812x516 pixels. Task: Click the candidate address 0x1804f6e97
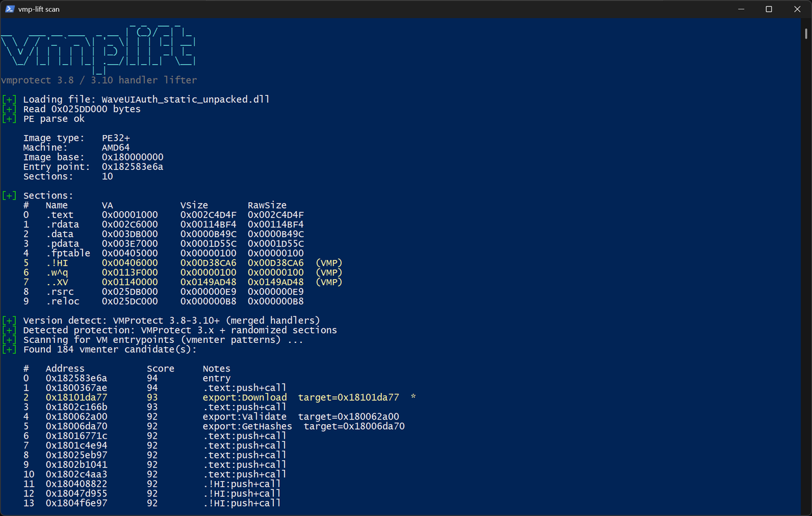[x=77, y=503]
